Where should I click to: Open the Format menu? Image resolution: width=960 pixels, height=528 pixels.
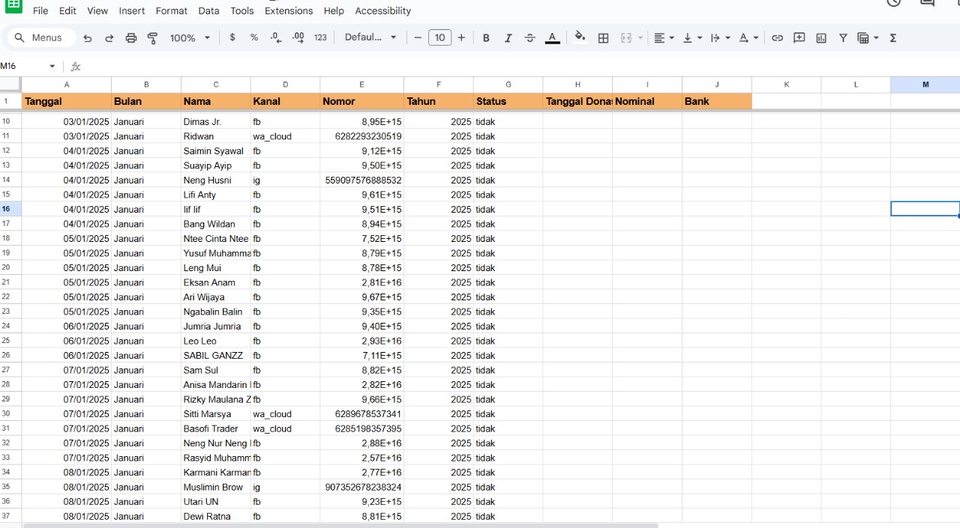(171, 10)
